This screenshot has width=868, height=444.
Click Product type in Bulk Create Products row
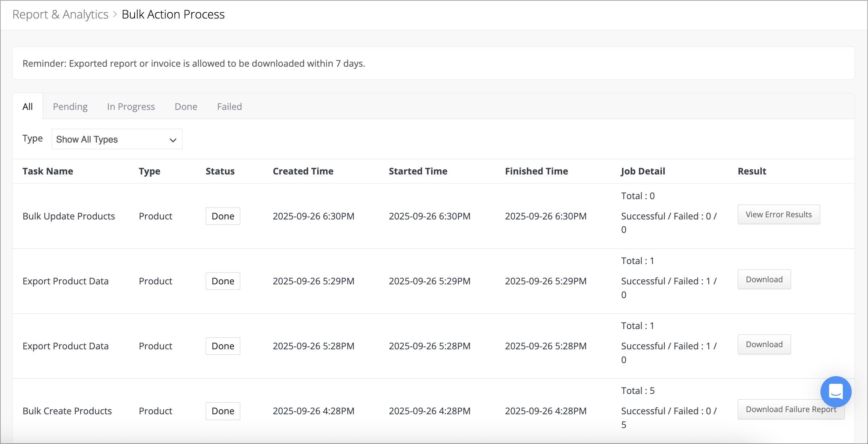click(155, 411)
